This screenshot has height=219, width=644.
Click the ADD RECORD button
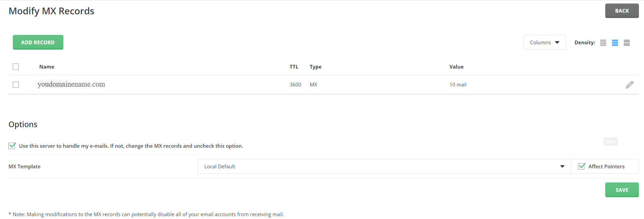click(x=38, y=42)
